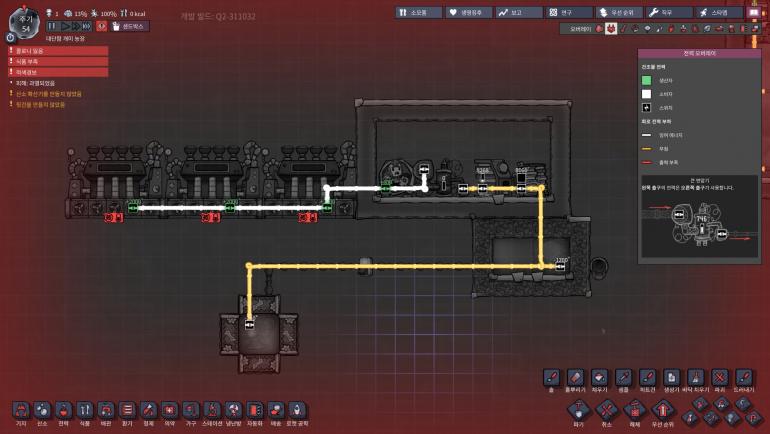Pause the game

(x=52, y=26)
